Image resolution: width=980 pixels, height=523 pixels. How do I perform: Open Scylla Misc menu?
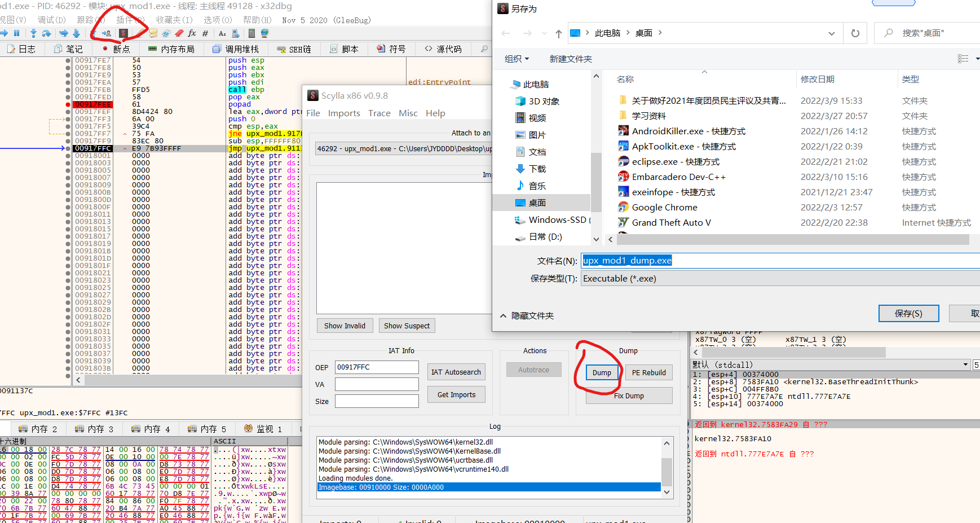pyautogui.click(x=408, y=113)
